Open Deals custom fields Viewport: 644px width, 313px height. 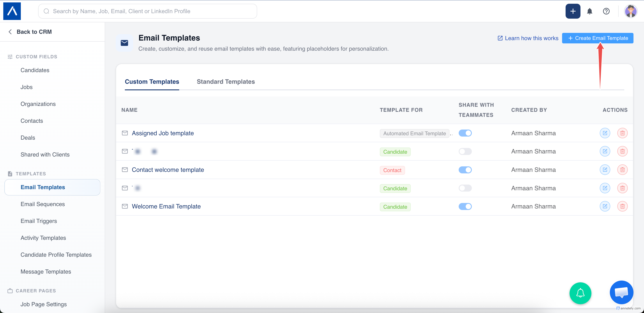click(x=28, y=138)
